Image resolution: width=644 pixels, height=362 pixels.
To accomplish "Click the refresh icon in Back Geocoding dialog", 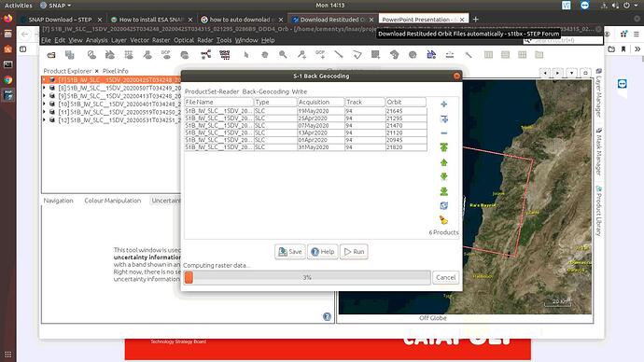I will [x=443, y=205].
